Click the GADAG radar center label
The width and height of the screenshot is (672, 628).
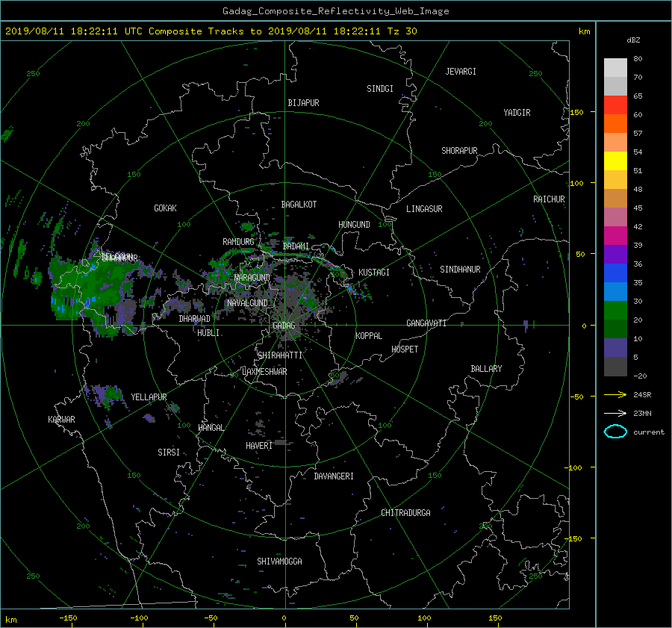284,326
